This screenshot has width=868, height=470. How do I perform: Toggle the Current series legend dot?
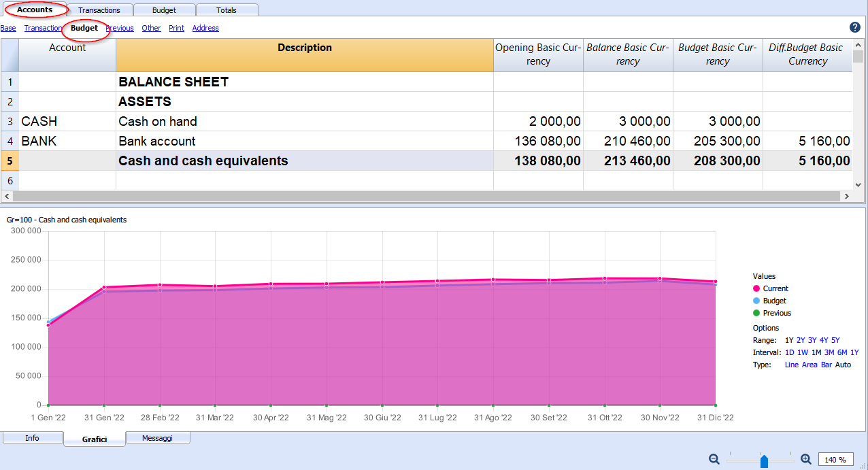tap(756, 288)
